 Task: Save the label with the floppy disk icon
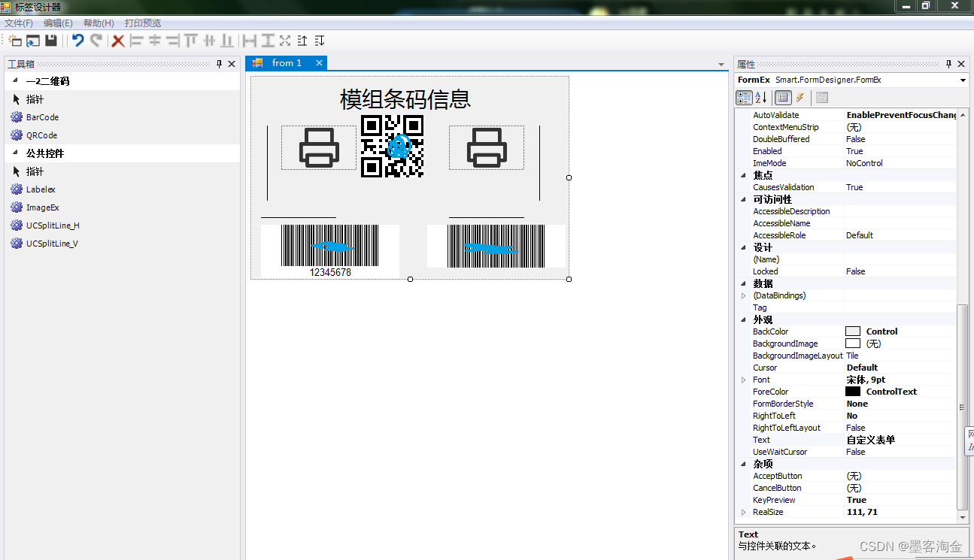coord(51,41)
